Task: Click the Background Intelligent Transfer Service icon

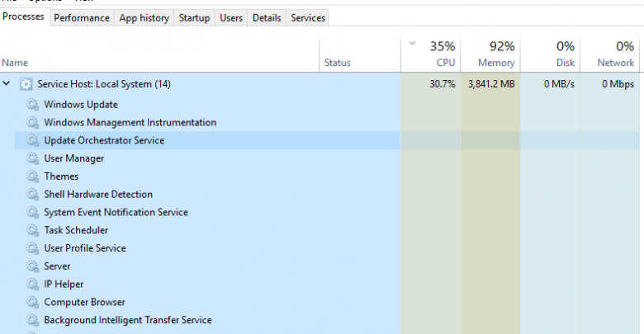Action: (33, 320)
